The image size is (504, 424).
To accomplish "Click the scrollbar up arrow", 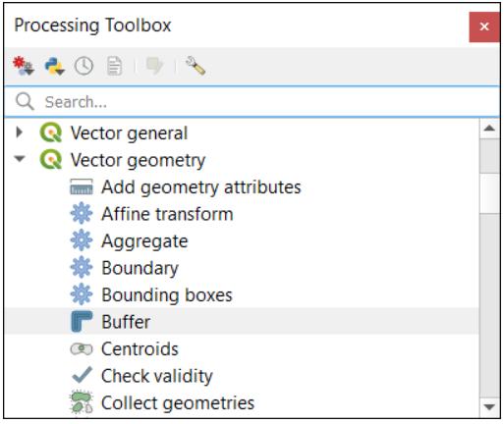I will click(489, 129).
